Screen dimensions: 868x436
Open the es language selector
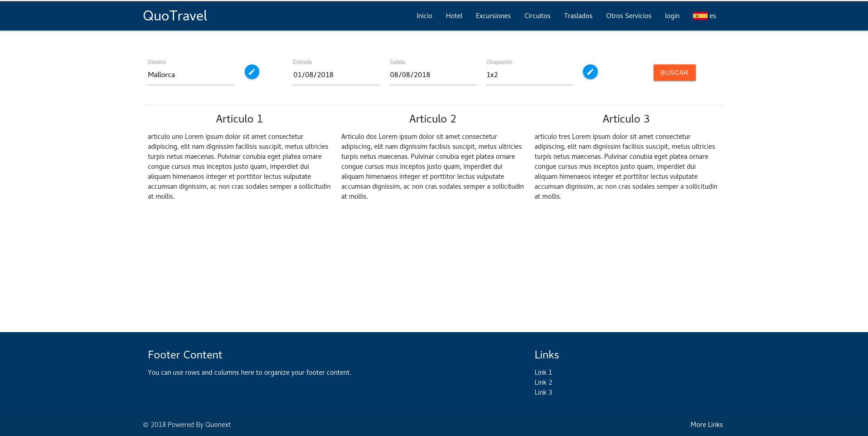coord(704,16)
